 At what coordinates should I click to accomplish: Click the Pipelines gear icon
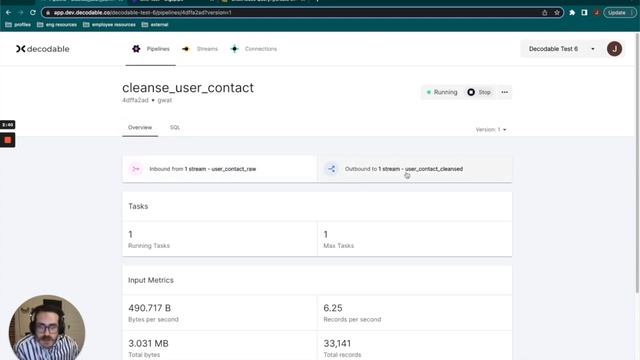pyautogui.click(x=136, y=49)
